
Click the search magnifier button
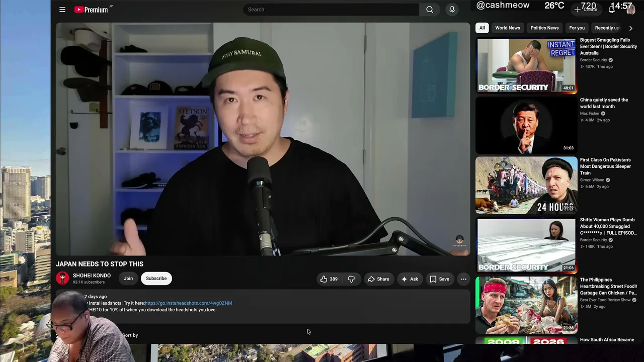coord(430,10)
